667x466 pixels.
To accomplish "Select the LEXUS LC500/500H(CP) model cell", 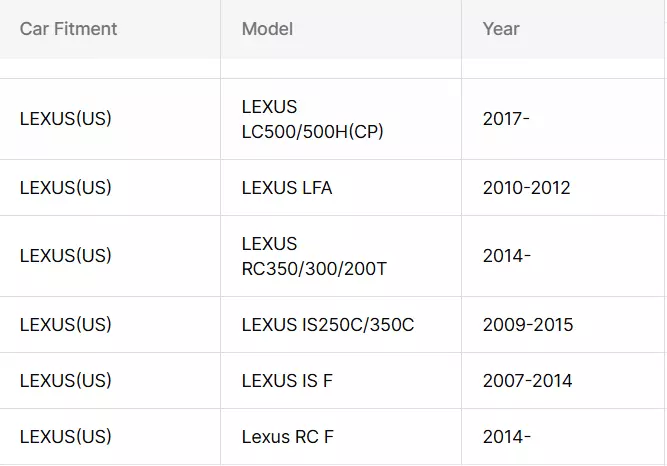I will coord(341,119).
